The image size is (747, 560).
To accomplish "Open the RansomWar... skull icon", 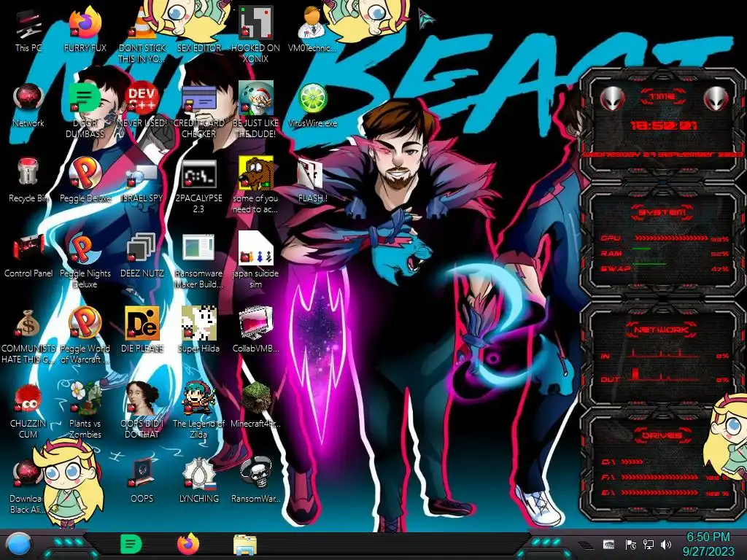I will tap(255, 478).
